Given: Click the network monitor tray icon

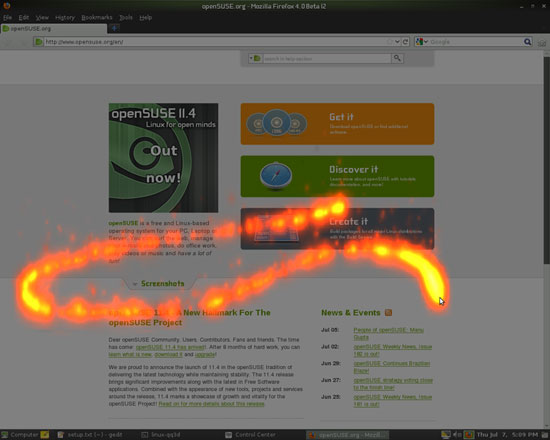Looking at the screenshot, I should click(x=445, y=435).
